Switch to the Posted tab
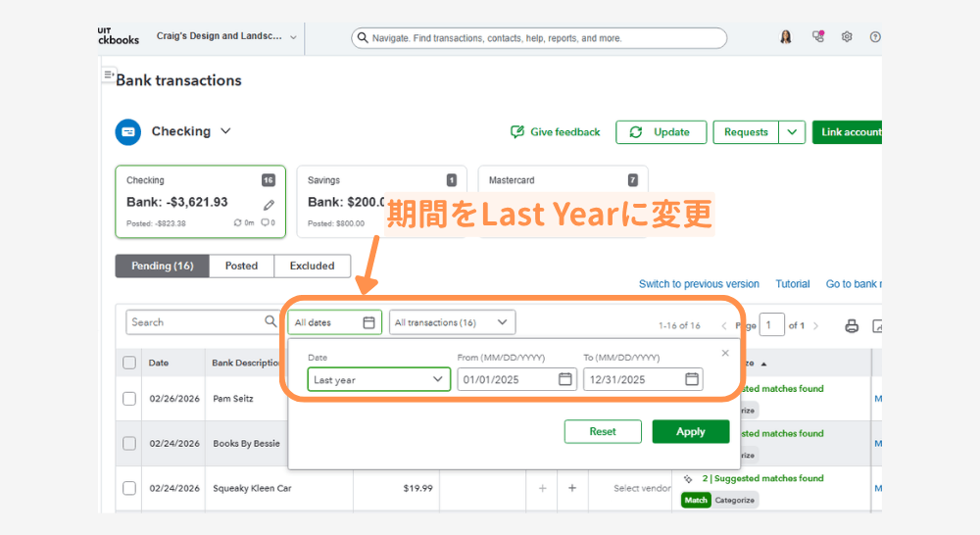This screenshot has height=535, width=980. (x=241, y=266)
